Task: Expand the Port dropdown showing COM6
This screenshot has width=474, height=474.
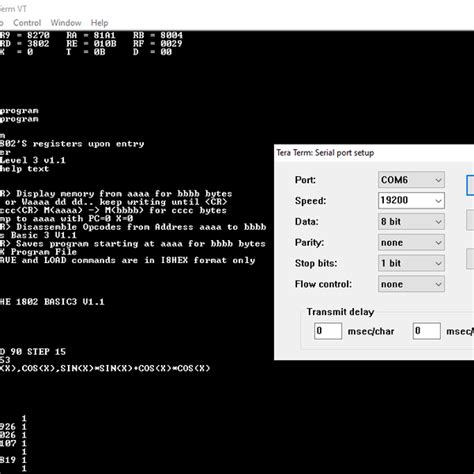Action: pyautogui.click(x=411, y=180)
